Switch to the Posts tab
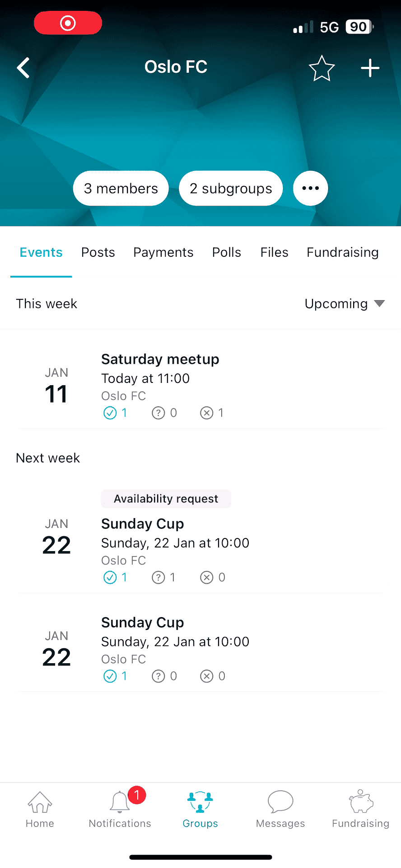 click(x=98, y=252)
